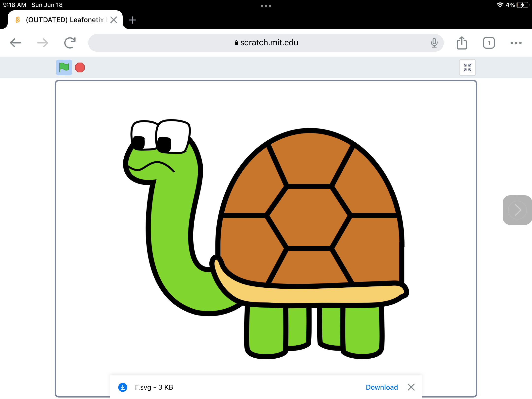Exit full screen with the shrink icon
Screen dimensions: 532x399
[467, 67]
